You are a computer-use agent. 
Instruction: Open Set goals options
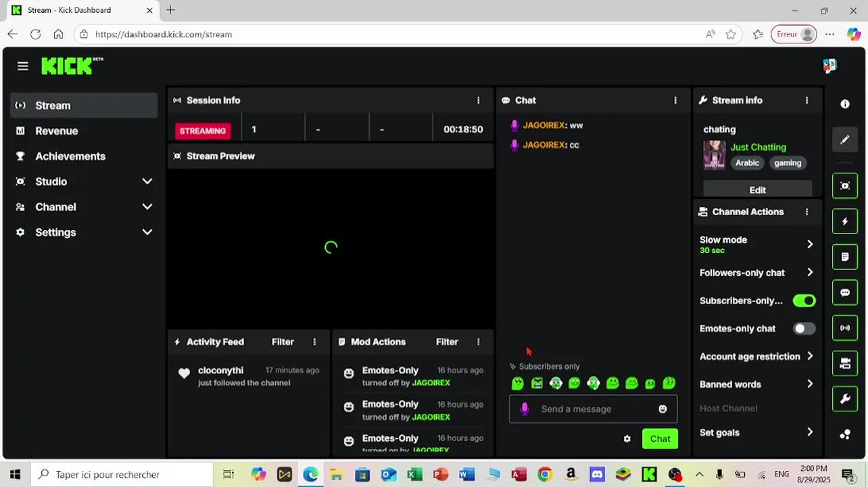click(757, 433)
